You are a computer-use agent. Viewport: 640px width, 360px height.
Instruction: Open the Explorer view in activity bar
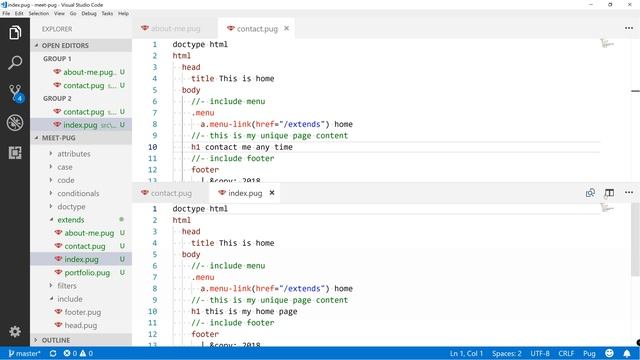[15, 33]
